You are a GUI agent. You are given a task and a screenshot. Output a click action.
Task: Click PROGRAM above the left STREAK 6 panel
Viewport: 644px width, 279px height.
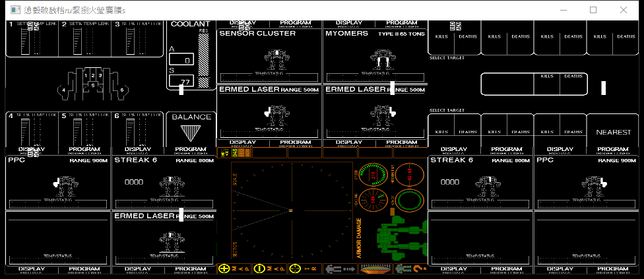coord(191,149)
